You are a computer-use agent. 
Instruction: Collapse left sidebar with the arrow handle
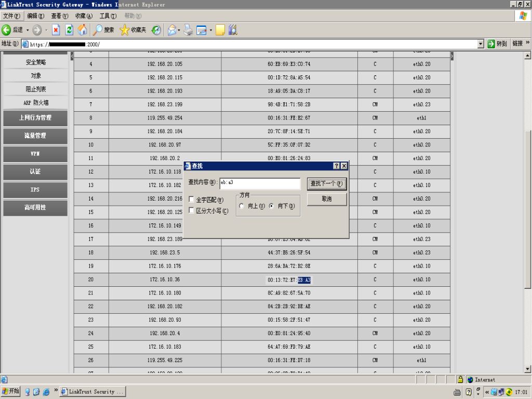(72, 56)
